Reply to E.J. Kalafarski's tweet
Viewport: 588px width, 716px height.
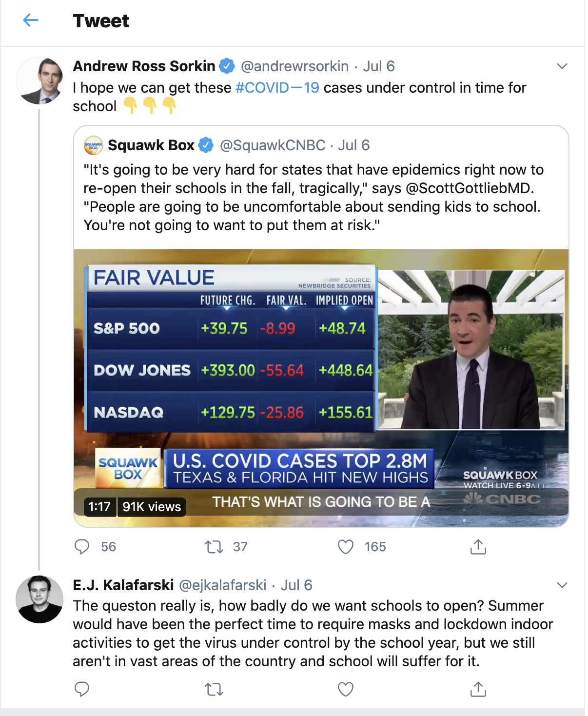click(x=82, y=689)
